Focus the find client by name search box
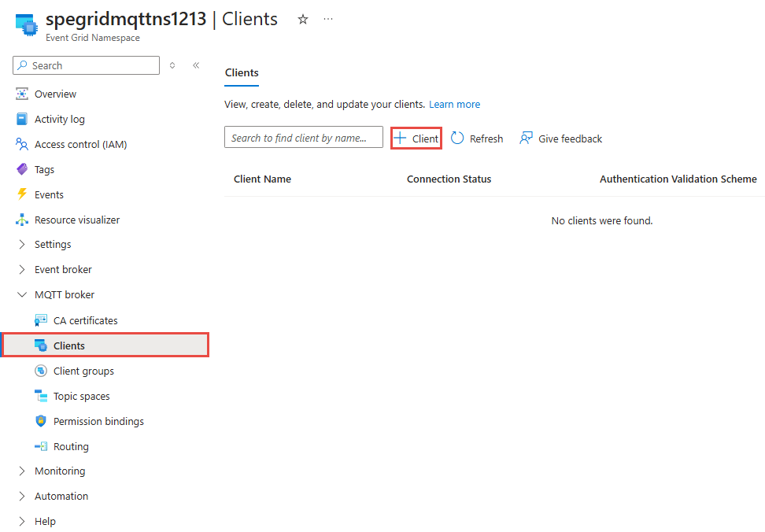This screenshot has height=532, width=765. (x=304, y=137)
